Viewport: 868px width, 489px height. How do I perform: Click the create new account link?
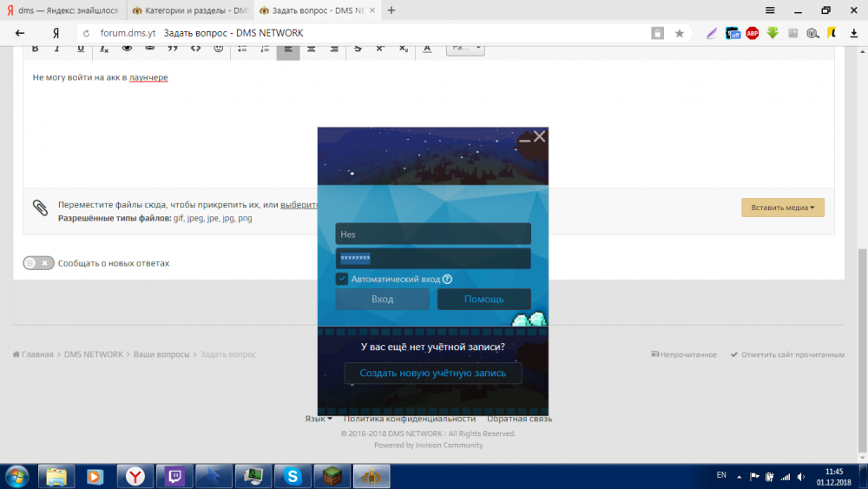[x=432, y=373]
